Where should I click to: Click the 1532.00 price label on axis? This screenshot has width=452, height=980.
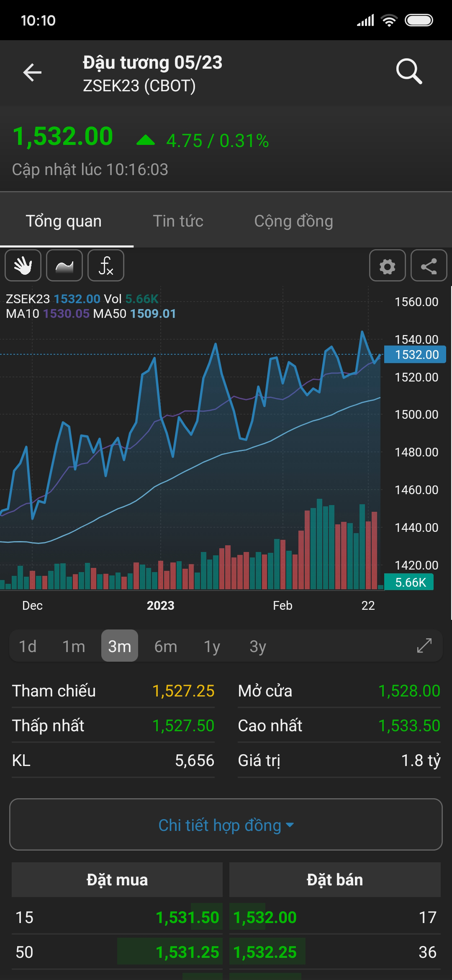416,355
